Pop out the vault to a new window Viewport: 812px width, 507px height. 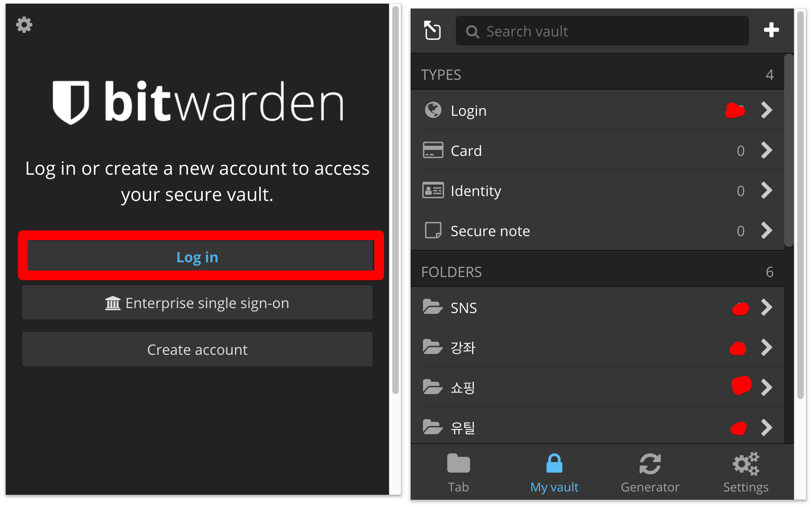coord(432,31)
